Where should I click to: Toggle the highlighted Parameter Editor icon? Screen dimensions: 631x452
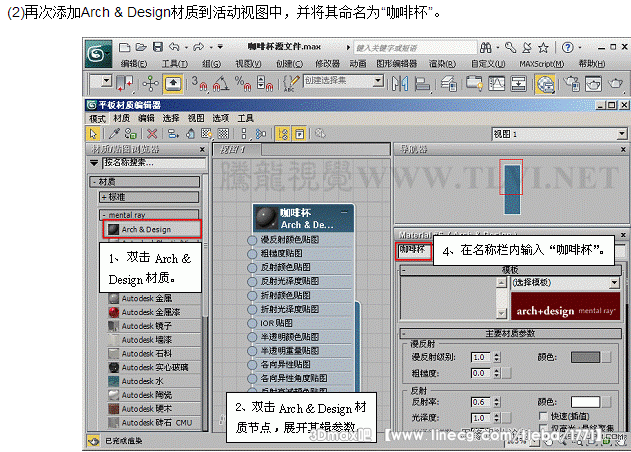pyautogui.click(x=300, y=134)
